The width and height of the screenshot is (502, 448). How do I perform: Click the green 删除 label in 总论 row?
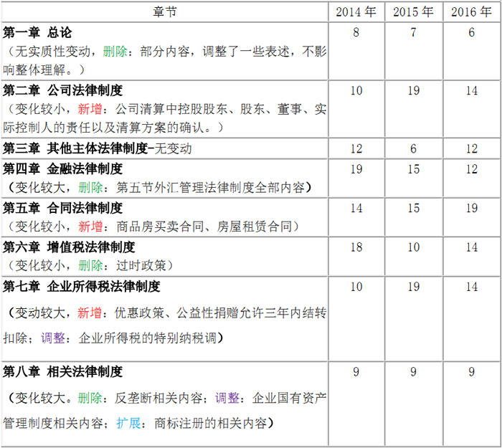click(115, 52)
